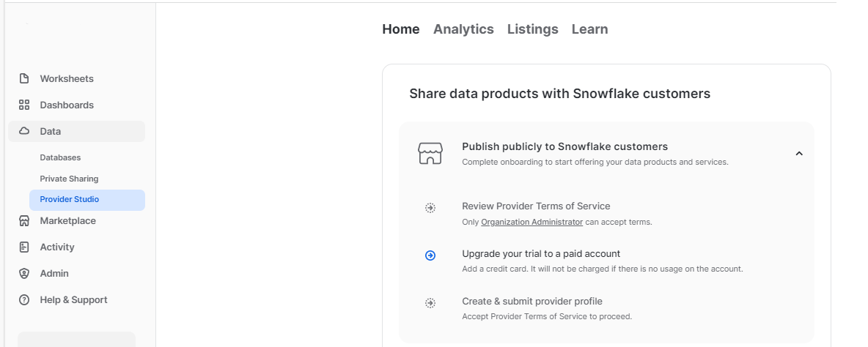Image resolution: width=868 pixels, height=347 pixels.
Task: Click the Data cloud icon
Action: pyautogui.click(x=24, y=131)
